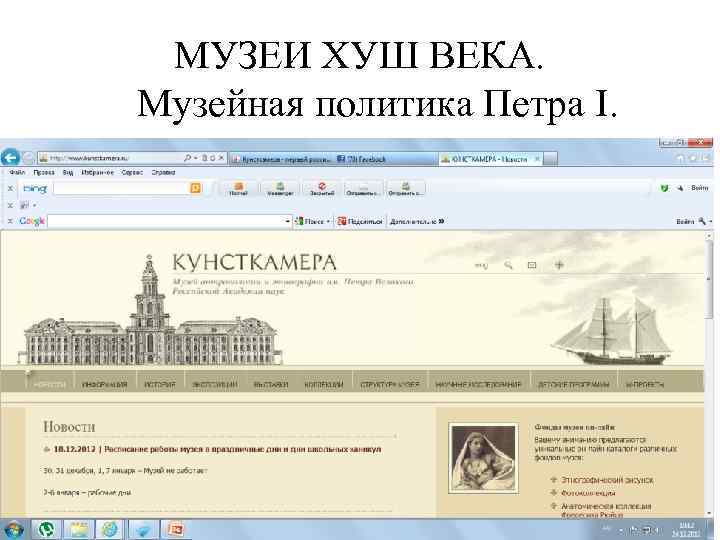Click the green shield icon on Bing toolbar
Viewport: 720px width, 540px height.
tap(664, 188)
